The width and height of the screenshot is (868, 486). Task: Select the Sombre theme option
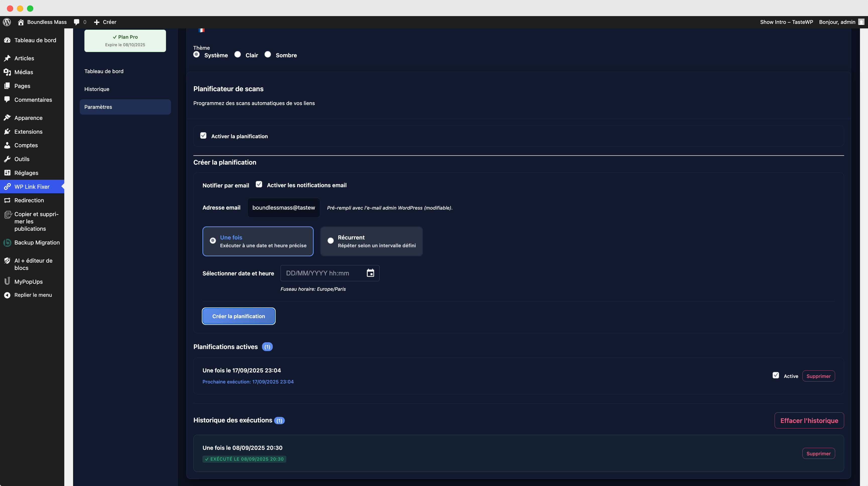point(268,54)
